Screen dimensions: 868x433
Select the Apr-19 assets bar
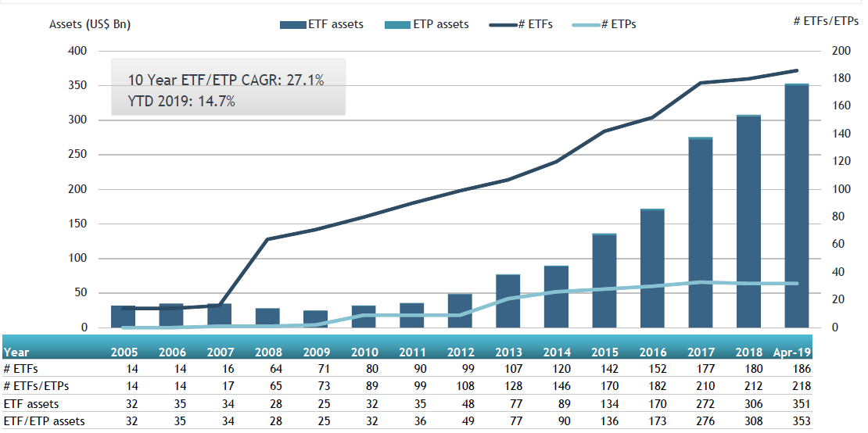[x=797, y=206]
